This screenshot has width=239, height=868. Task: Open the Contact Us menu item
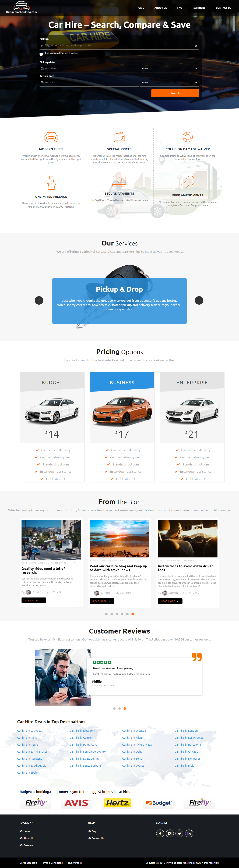[223, 8]
